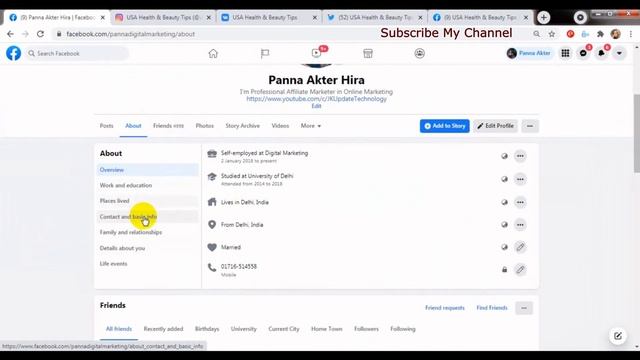640x360 pixels.
Task: Open the Groups icon
Action: pyautogui.click(x=420, y=53)
